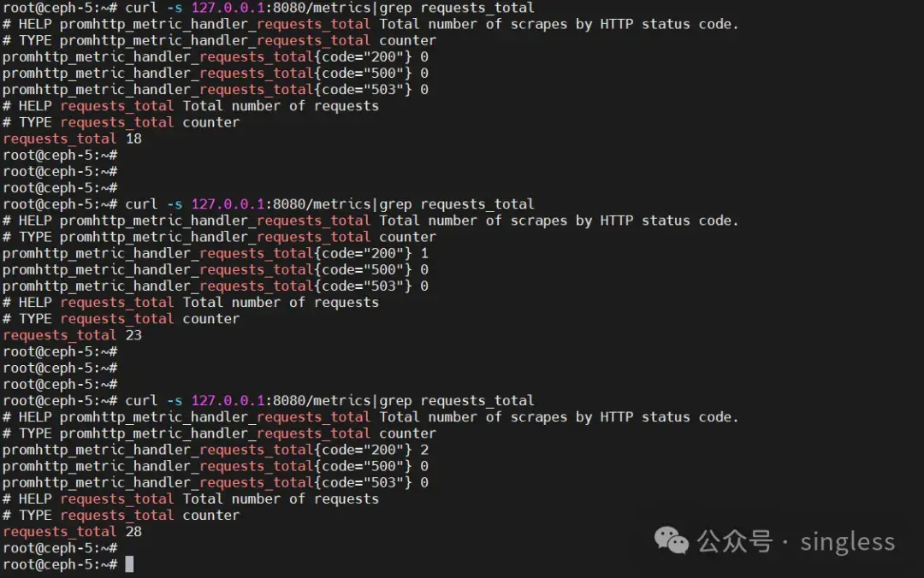Click the 公众号 watermark text

734,541
